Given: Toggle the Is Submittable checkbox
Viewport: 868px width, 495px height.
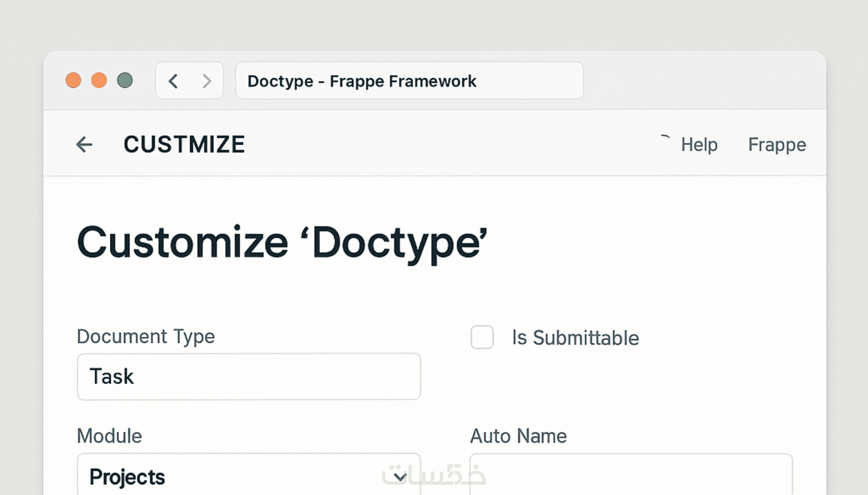Looking at the screenshot, I should tap(482, 337).
